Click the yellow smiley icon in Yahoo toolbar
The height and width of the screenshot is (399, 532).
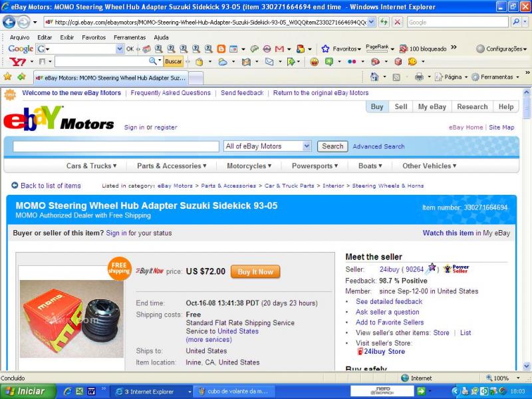coord(314,61)
